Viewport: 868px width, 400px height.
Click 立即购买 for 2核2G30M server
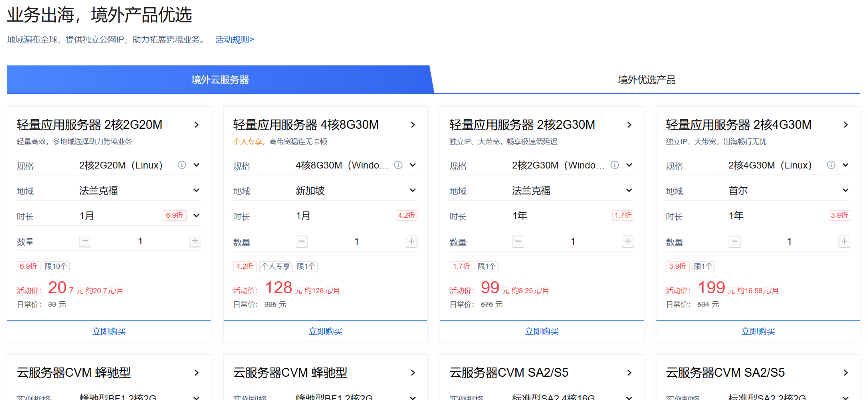point(542,331)
